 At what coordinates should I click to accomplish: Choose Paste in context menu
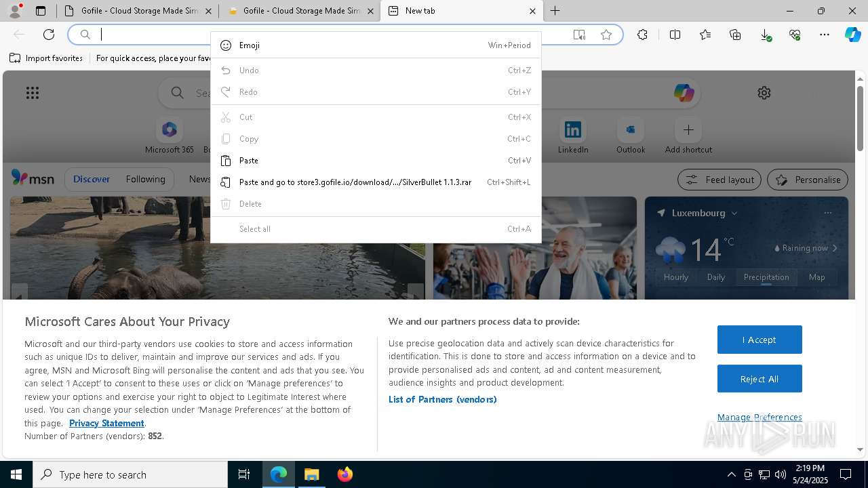pos(376,161)
